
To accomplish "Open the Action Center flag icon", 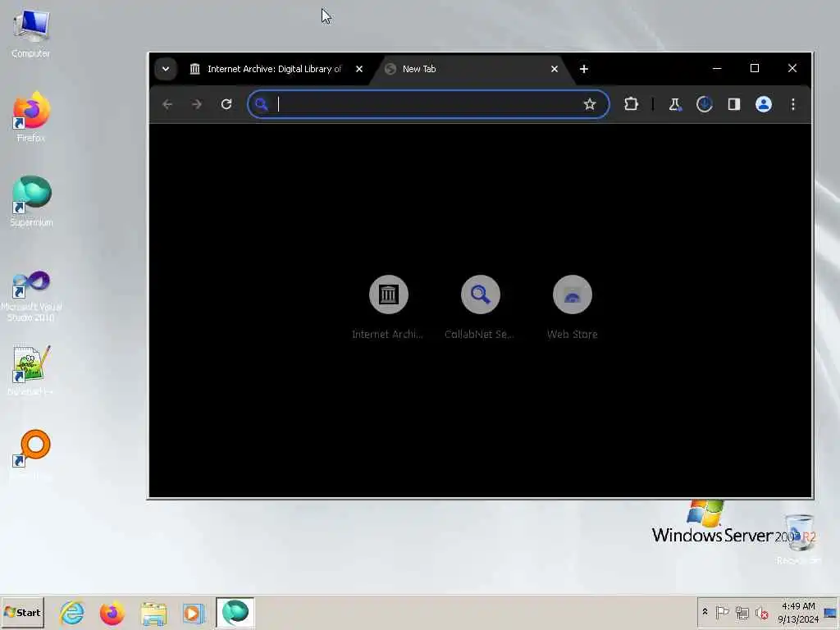I will click(722, 612).
